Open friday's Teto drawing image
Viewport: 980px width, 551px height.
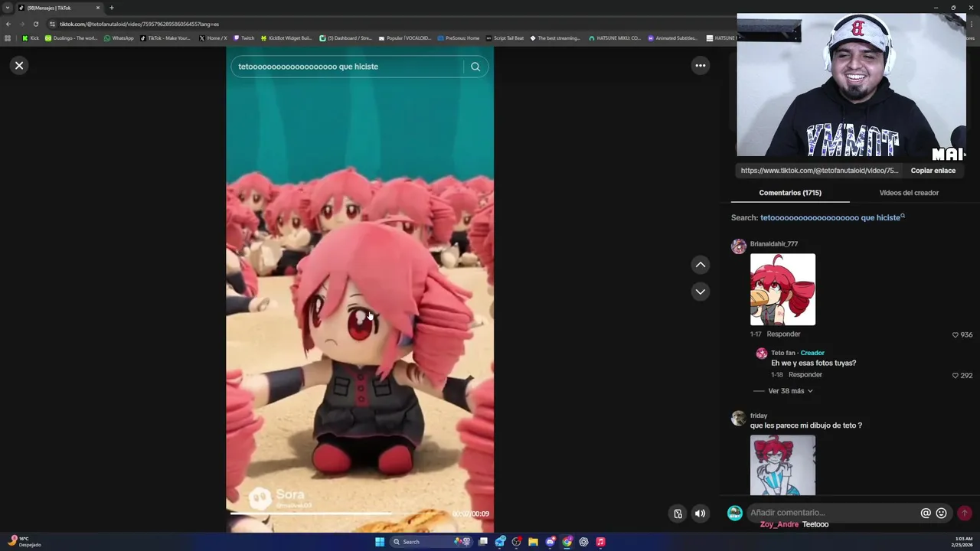[x=782, y=465]
